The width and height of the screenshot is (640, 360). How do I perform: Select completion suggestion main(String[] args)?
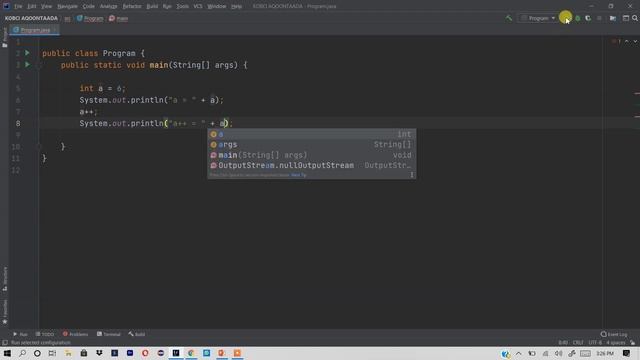coord(311,155)
